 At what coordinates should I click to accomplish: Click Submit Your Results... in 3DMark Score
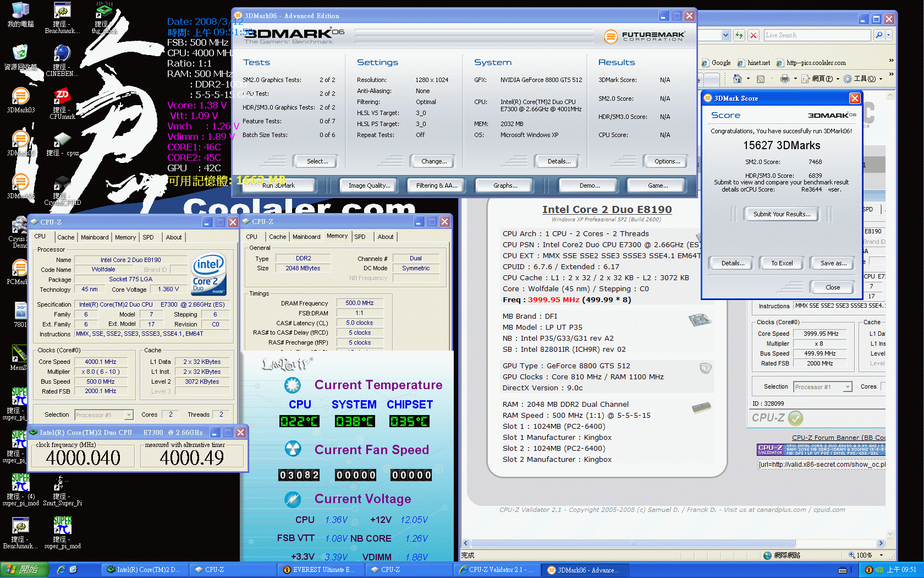[x=782, y=214]
